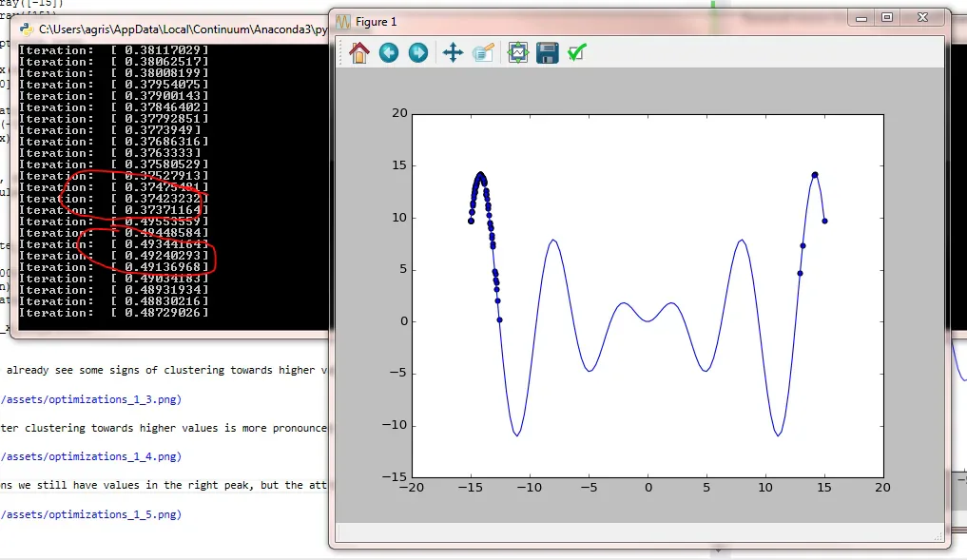Select the console line with value 0.48729026
The image size is (967, 560).
[113, 313]
